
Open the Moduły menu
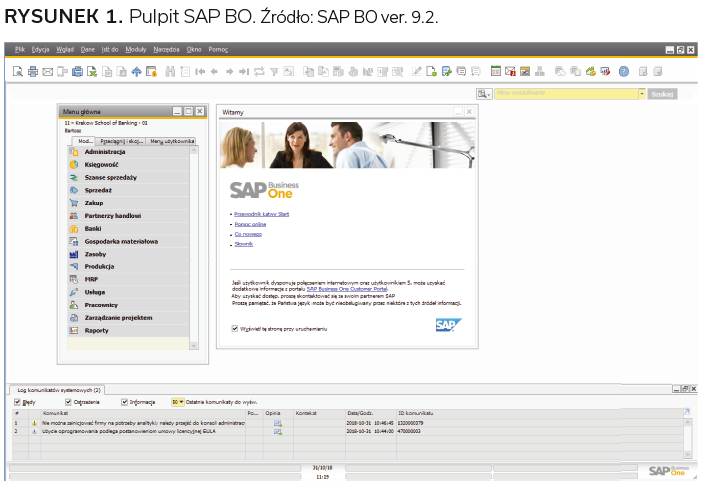[136, 49]
